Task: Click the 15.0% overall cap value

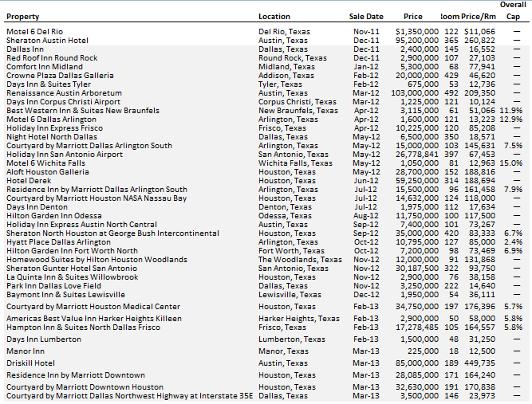Action: coord(511,163)
